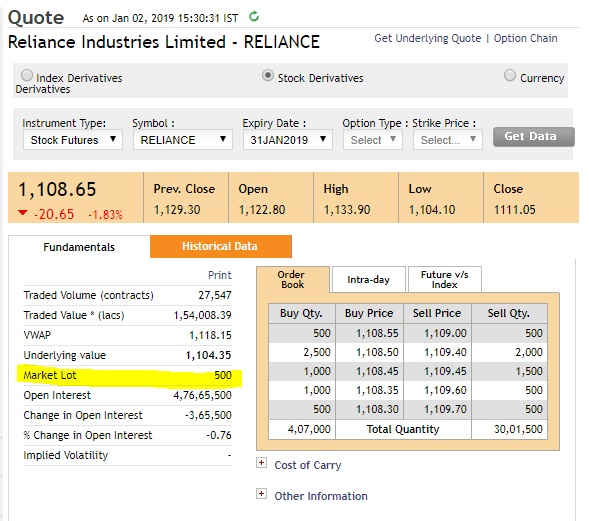
Task: Open the Get Underlying Quote link
Action: (x=427, y=38)
